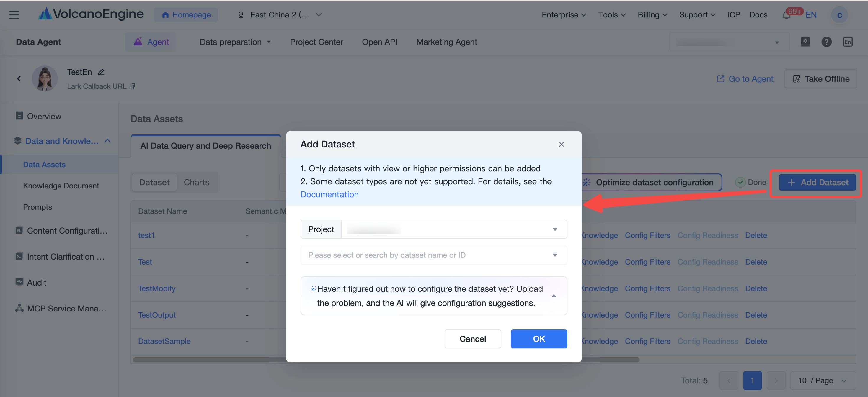Select the Project Center tab
The height and width of the screenshot is (397, 868).
click(x=316, y=42)
